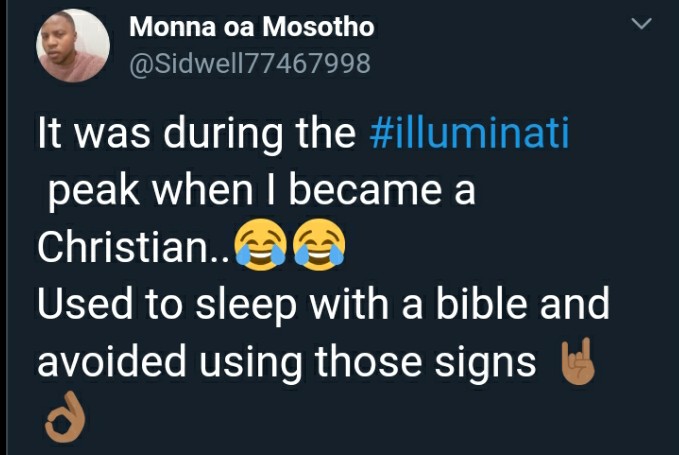Click the rock-on horns hand emoji
The height and width of the screenshot is (455, 679).
[x=578, y=361]
